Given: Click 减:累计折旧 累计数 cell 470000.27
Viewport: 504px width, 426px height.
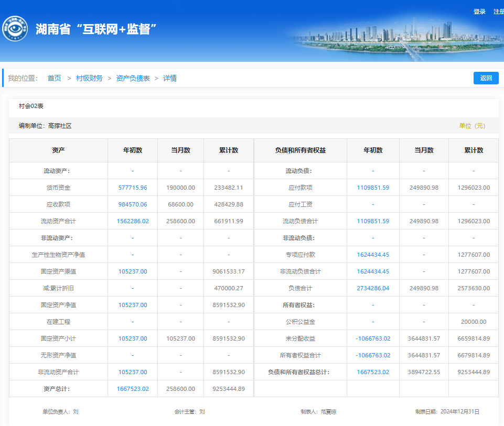Looking at the screenshot, I should [x=229, y=288].
